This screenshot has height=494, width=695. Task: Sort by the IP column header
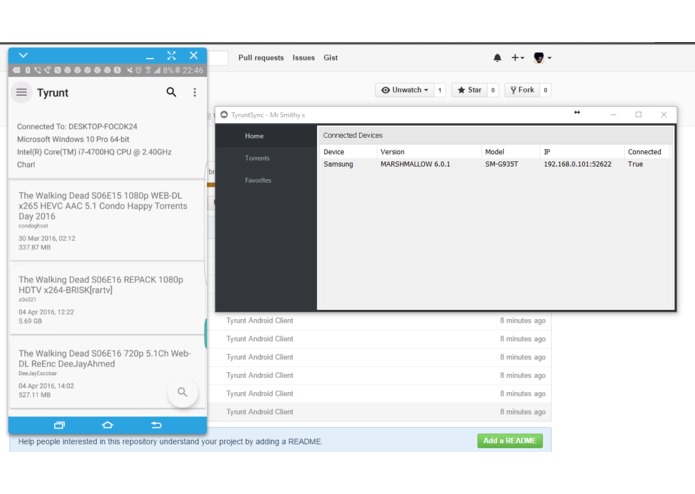582,152
